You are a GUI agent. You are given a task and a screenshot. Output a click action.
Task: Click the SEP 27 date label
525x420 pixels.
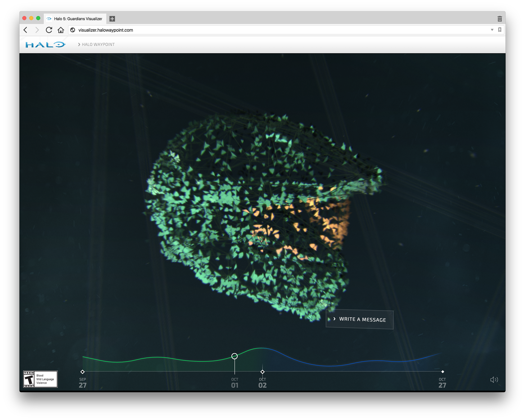pos(83,383)
